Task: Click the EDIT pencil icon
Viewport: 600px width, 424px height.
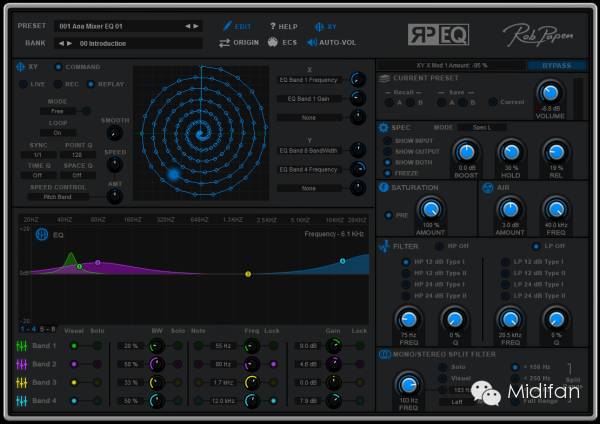Action: pos(227,26)
